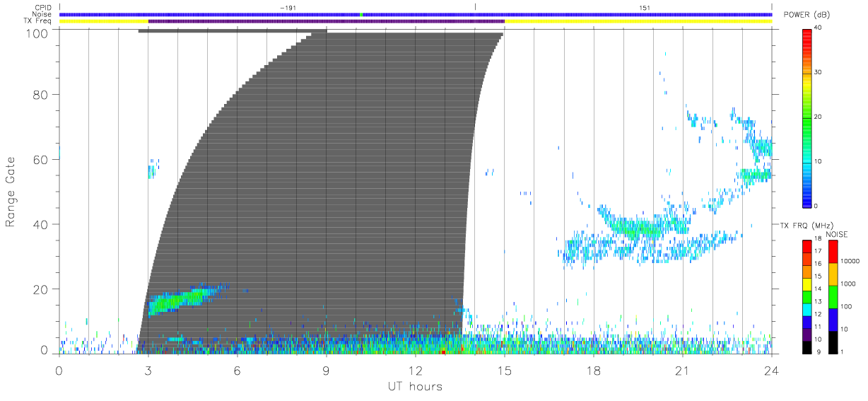Click the blue Noise strip above the plot
Image resolution: width=868 pixels, height=401 pixels.
416,14
